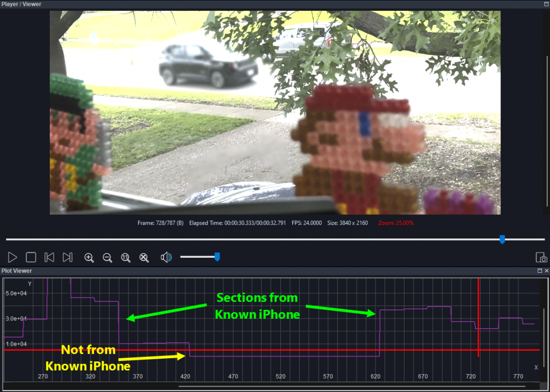Capture a snapshot of the current frame
The image size is (550, 392).
pos(541,258)
